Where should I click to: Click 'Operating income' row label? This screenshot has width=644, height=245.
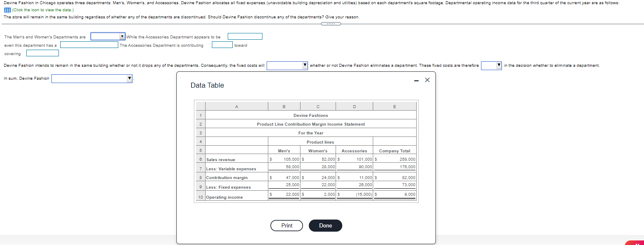click(224, 197)
